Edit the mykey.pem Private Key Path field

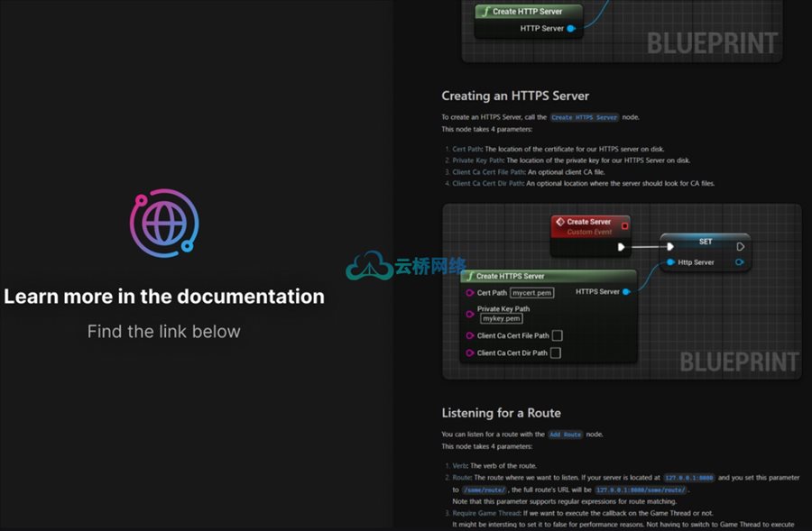[x=502, y=319]
